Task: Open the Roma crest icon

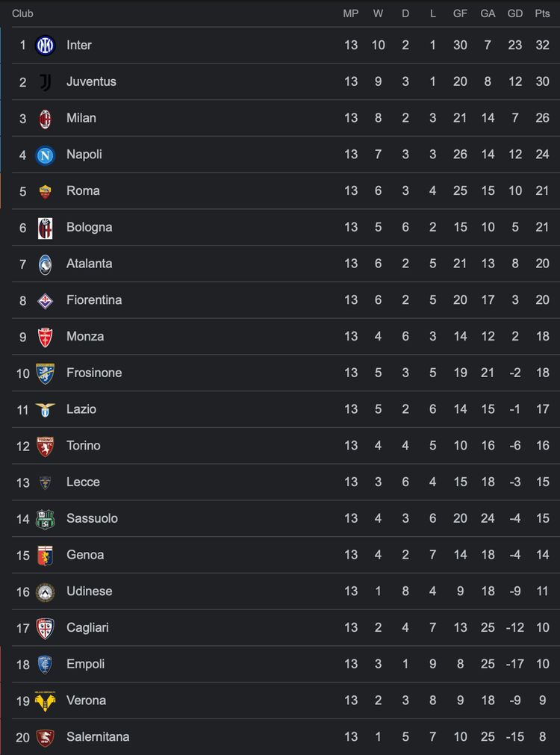Action: (x=46, y=192)
